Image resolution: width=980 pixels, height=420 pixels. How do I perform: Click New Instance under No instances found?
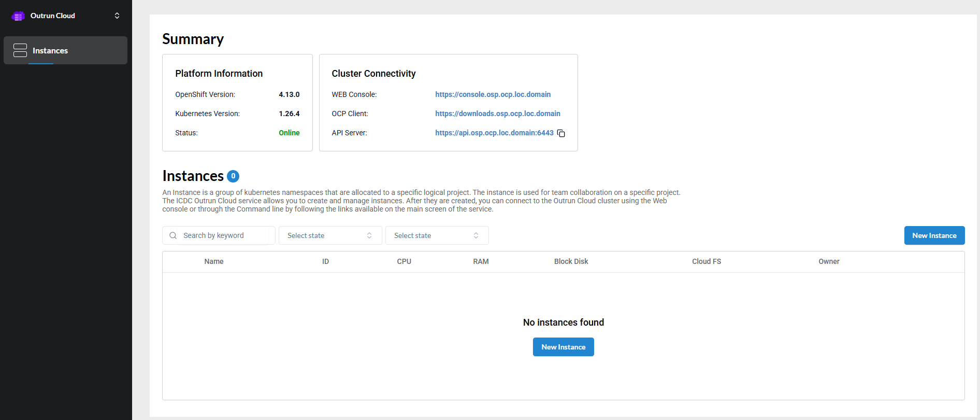[x=563, y=347]
